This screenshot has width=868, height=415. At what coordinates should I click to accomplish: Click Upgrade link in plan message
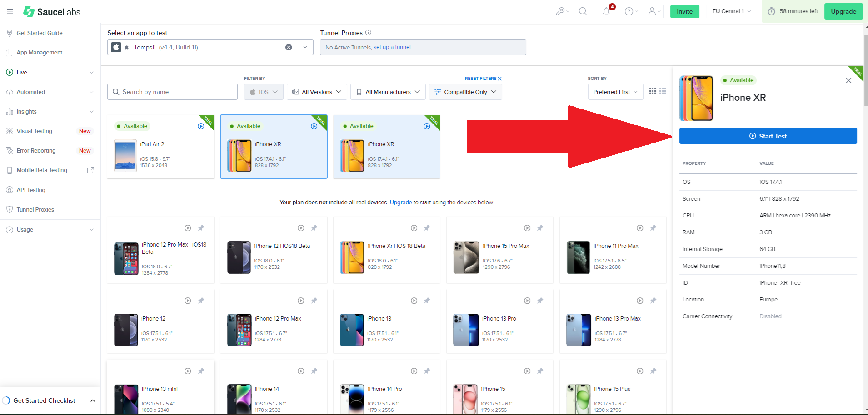tap(401, 203)
